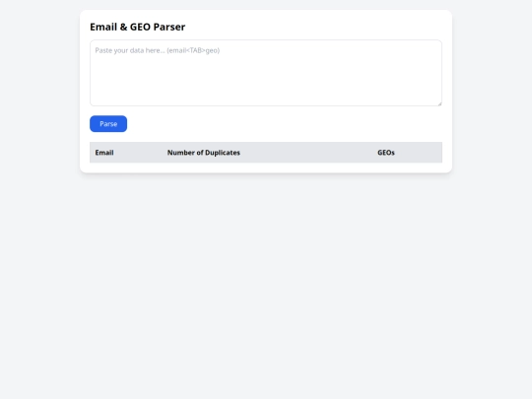The image size is (532, 399).
Task: Click the word "Duplicates" in the table header
Action: pos(223,153)
